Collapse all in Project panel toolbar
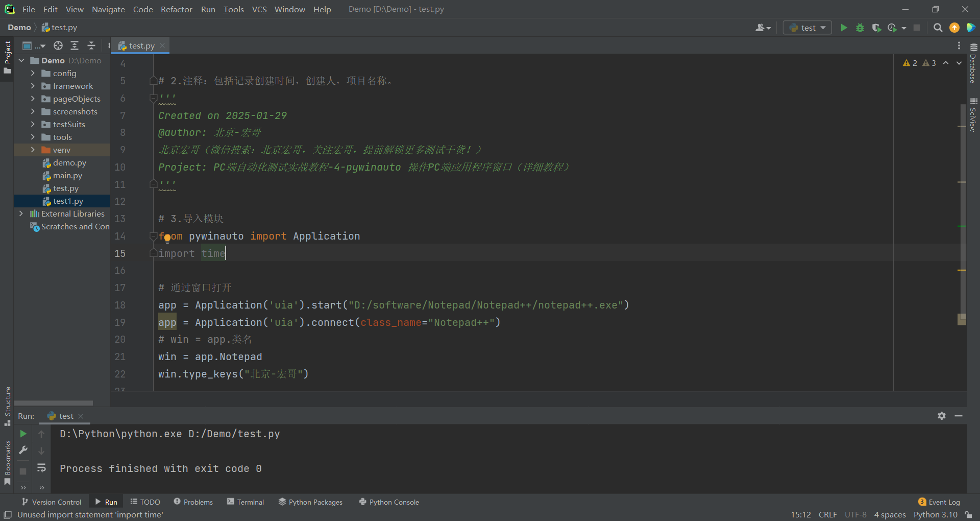 [x=91, y=46]
